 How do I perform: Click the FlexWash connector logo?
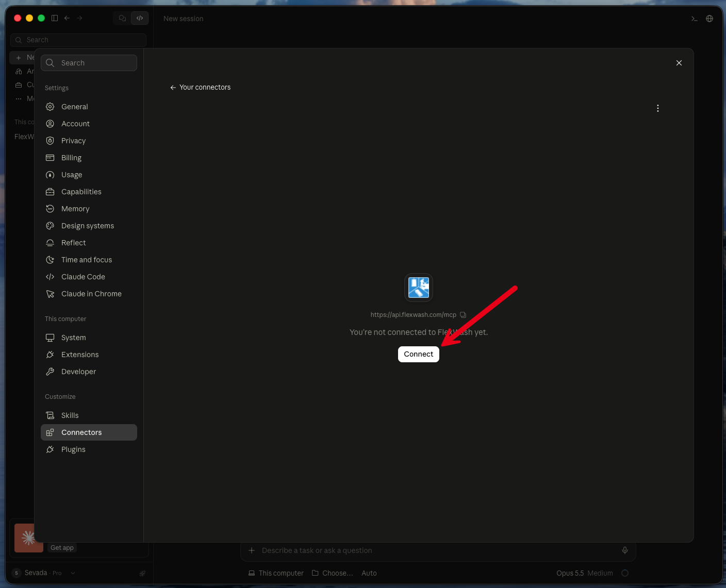(x=418, y=288)
